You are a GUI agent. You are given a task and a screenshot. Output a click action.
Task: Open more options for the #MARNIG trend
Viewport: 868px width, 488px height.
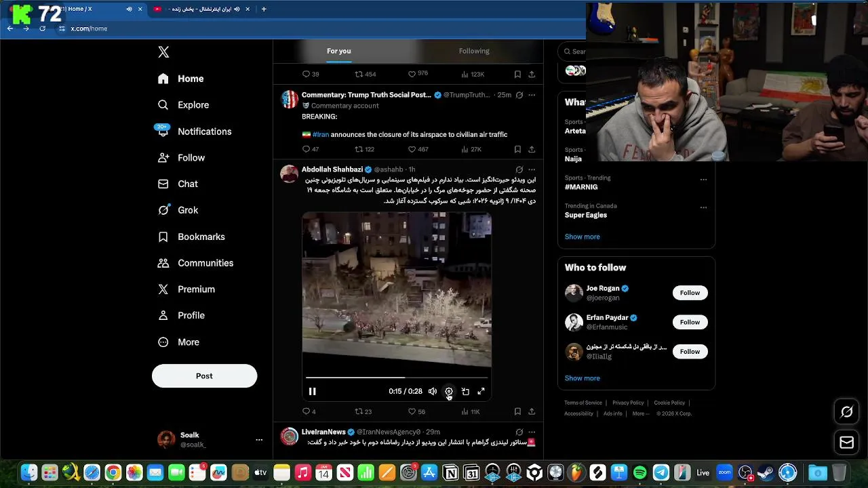click(x=703, y=180)
